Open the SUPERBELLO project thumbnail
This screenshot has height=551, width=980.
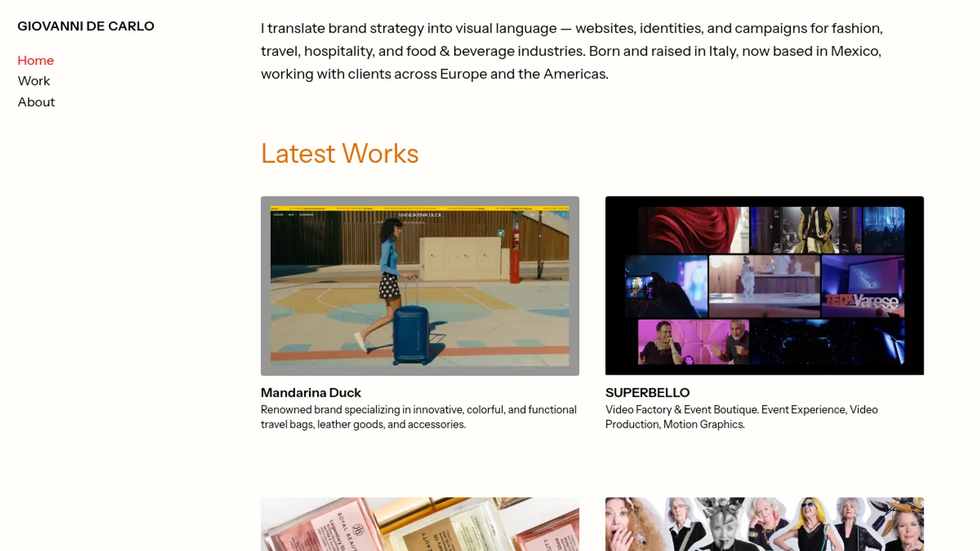pyautogui.click(x=764, y=285)
